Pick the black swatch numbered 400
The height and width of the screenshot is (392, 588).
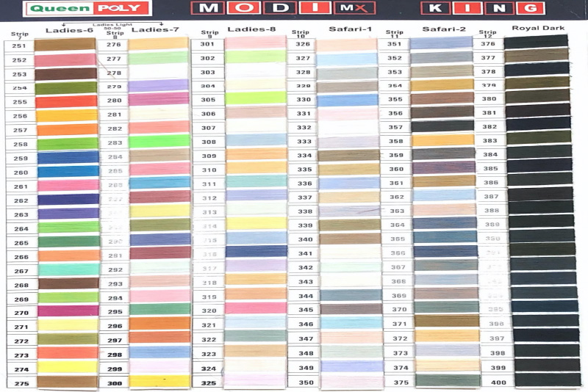click(548, 380)
